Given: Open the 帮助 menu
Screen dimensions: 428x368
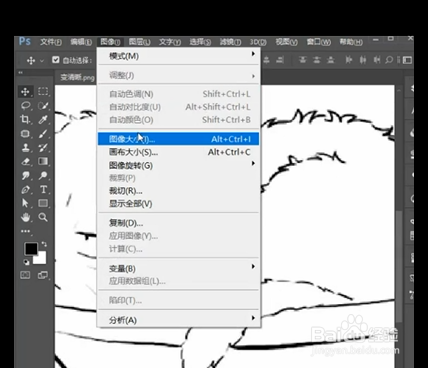Looking at the screenshot, I should point(351,42).
